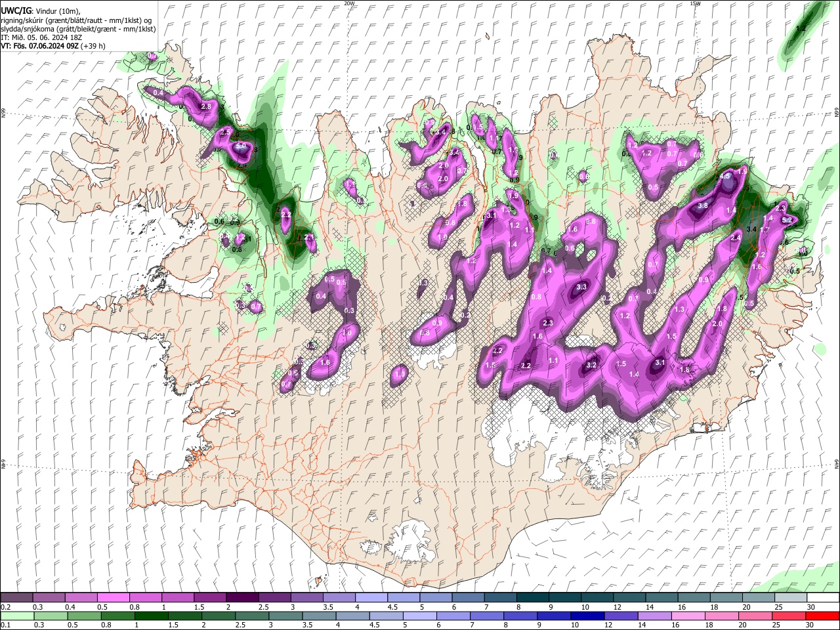
Task: Click the '2.8' precipitation value on the map
Action: (205, 106)
